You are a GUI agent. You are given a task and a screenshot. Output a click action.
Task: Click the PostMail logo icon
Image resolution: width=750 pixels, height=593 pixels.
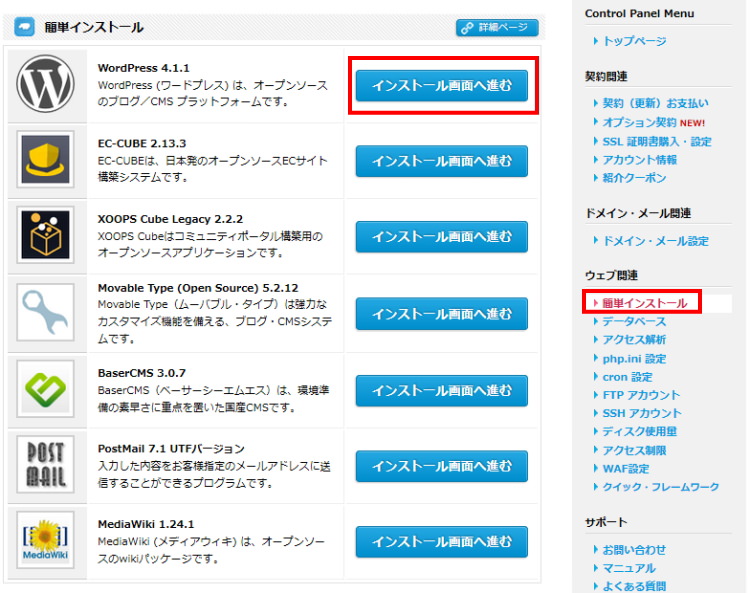tap(45, 464)
